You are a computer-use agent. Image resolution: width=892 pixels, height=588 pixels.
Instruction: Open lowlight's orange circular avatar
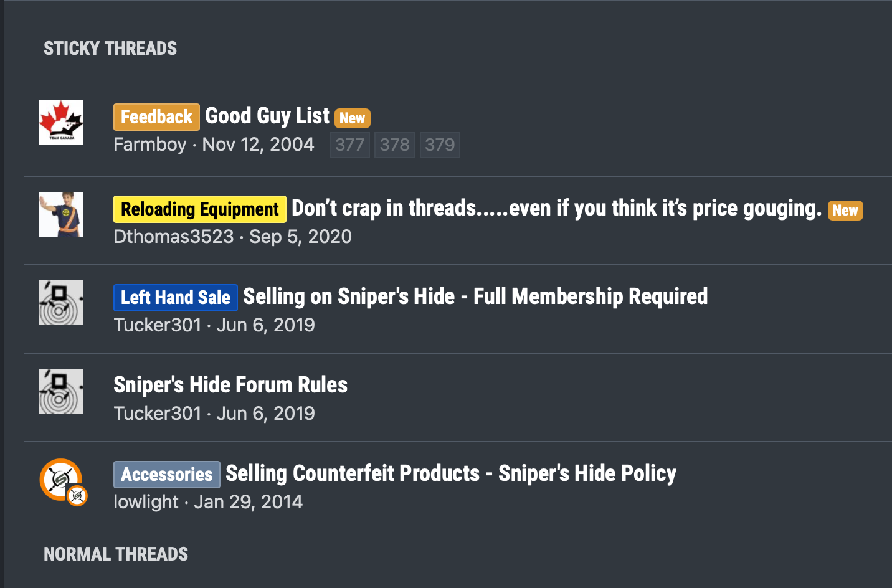60,479
